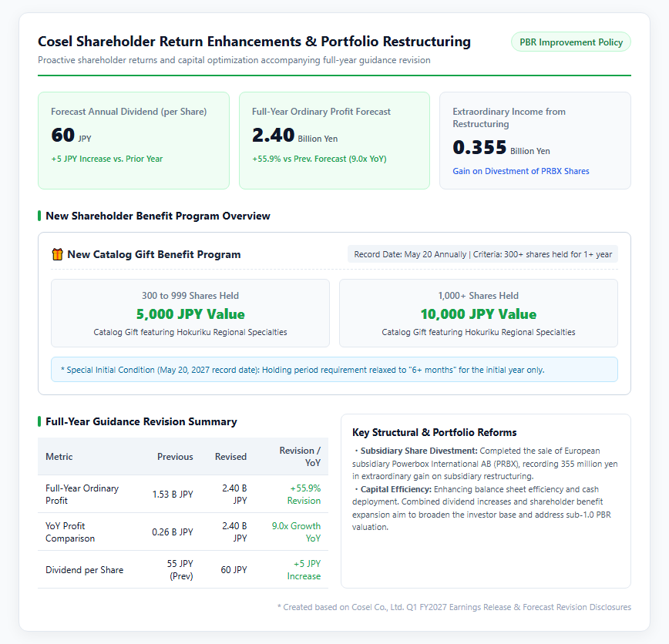Click the footnote citing Cosel Q1 FY2027 disclosures

tap(455, 607)
